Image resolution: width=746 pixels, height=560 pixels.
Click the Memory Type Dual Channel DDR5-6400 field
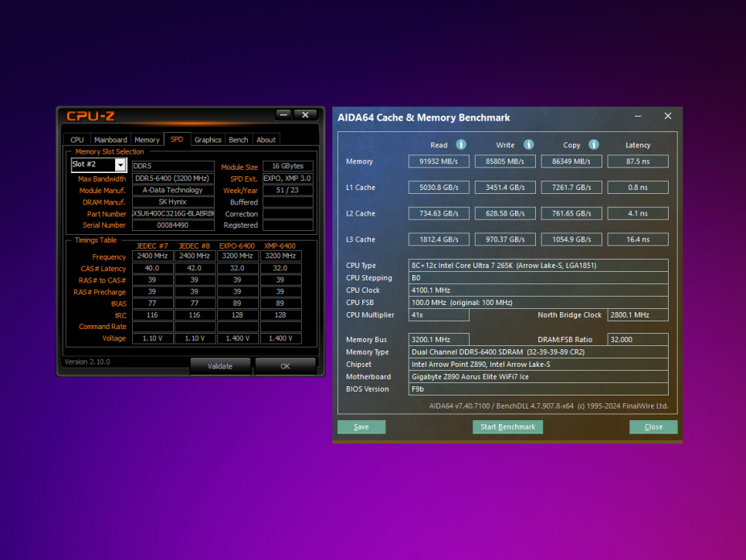coord(538,352)
